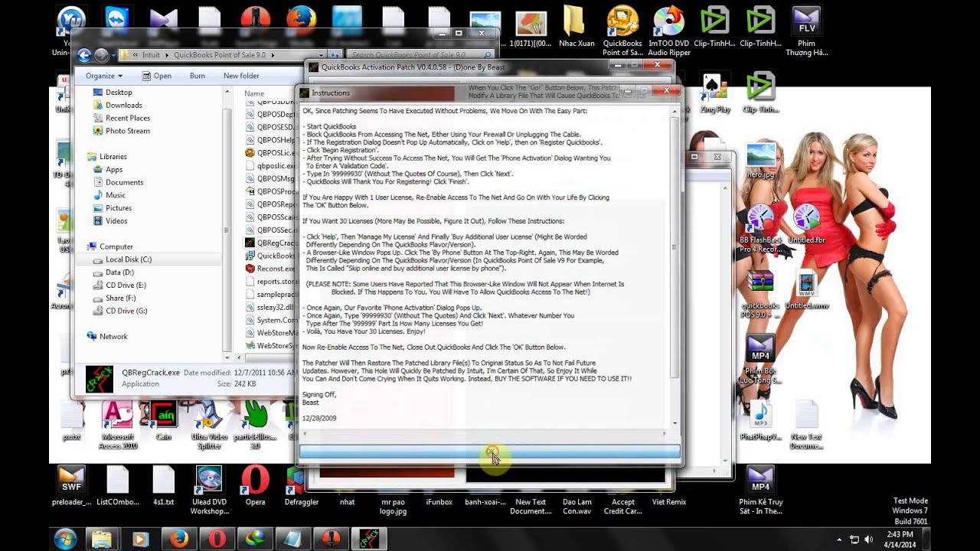The width and height of the screenshot is (980, 551).
Task: Select Local Disk (C:) drive
Action: tap(129, 259)
